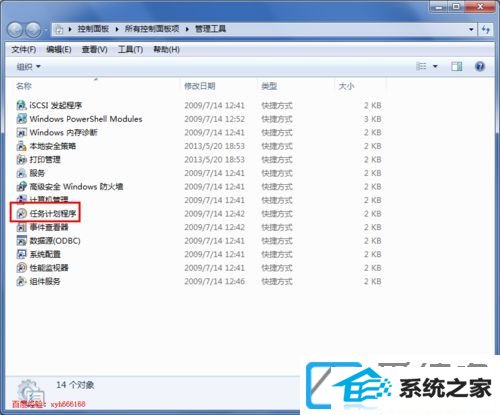Open the change view options arrow
The image size is (500, 415).
435,66
